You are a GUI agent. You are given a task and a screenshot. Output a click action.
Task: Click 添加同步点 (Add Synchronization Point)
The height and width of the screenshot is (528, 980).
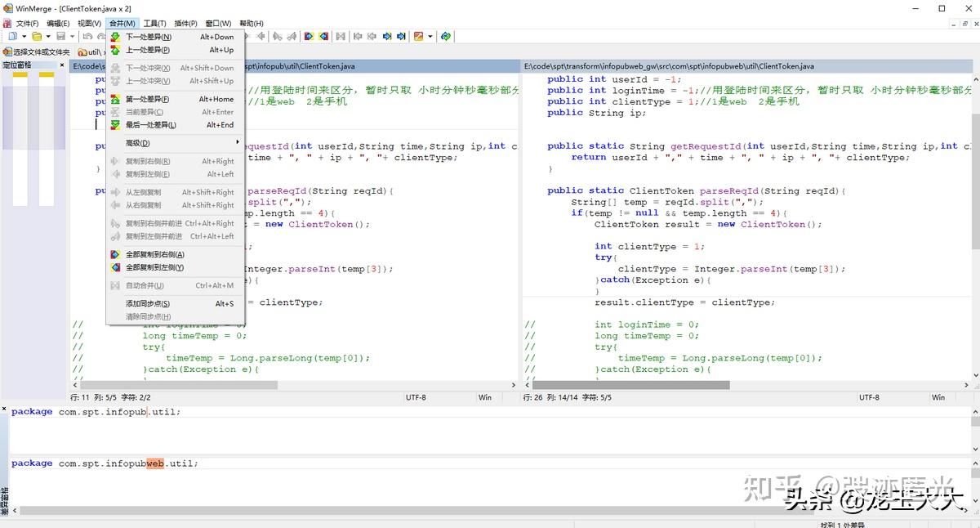click(x=147, y=303)
